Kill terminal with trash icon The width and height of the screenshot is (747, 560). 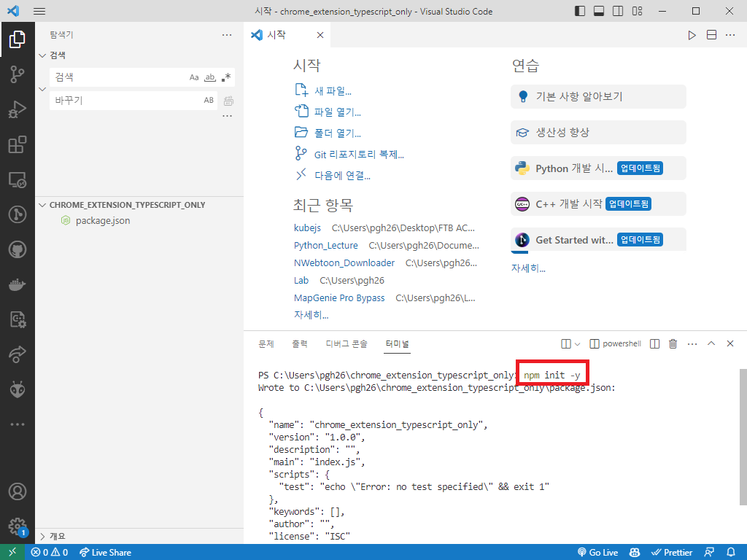point(673,344)
